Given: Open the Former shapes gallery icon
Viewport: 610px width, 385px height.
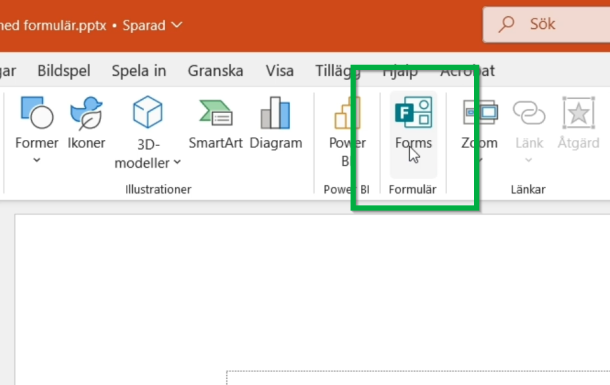Looking at the screenshot, I should (x=37, y=113).
